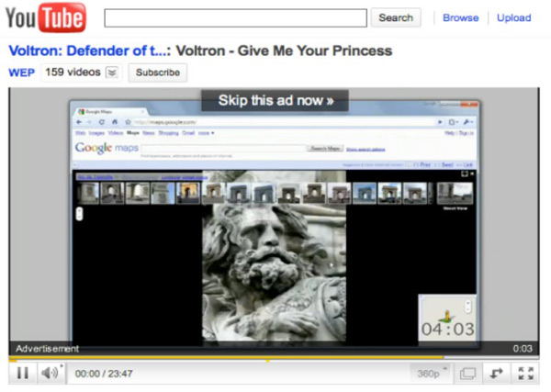This screenshot has height=392, width=551.
Task: Expand the 159 videos dropdown
Action: tap(112, 73)
